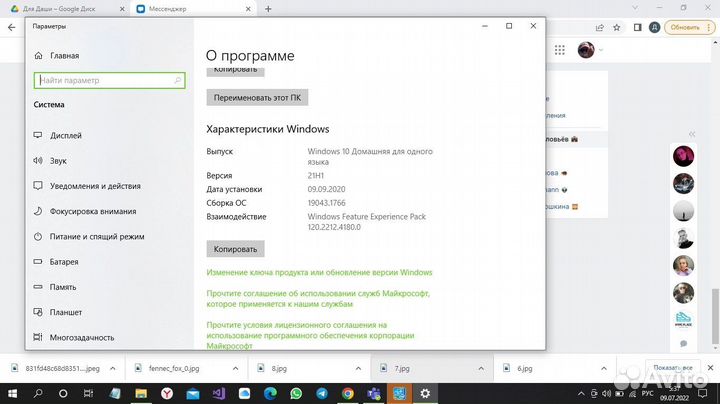Click the chat bubble icon below the contacts
The width and height of the screenshot is (720, 404).
[683, 343]
